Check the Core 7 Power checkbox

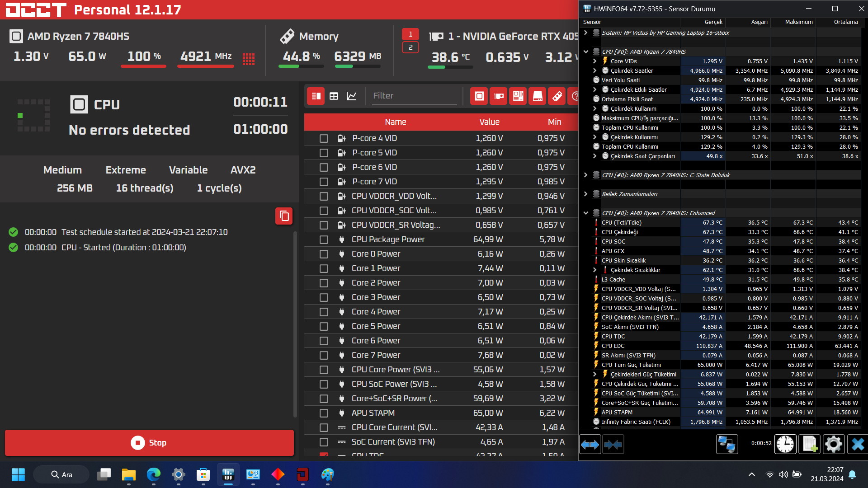coord(324,355)
